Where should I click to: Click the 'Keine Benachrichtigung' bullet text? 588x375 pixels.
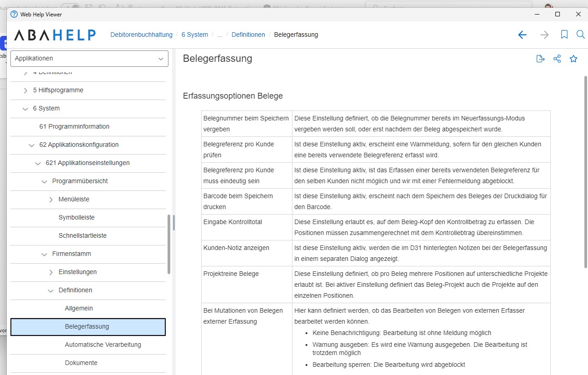(402, 333)
